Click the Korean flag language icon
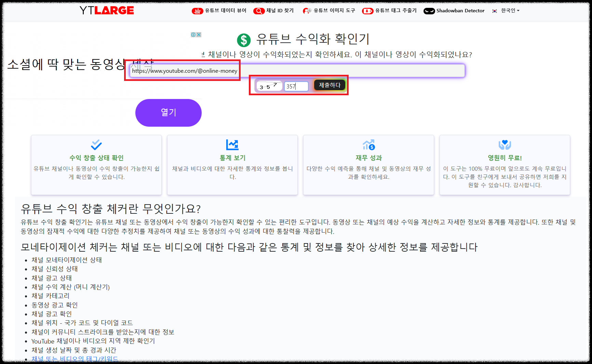The height and width of the screenshot is (364, 592). (x=495, y=11)
